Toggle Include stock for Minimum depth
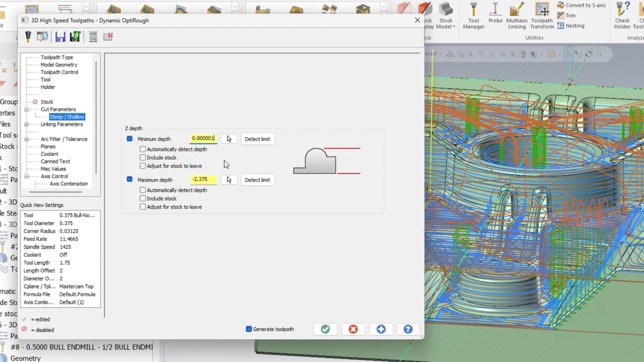The image size is (644, 362). pyautogui.click(x=143, y=157)
